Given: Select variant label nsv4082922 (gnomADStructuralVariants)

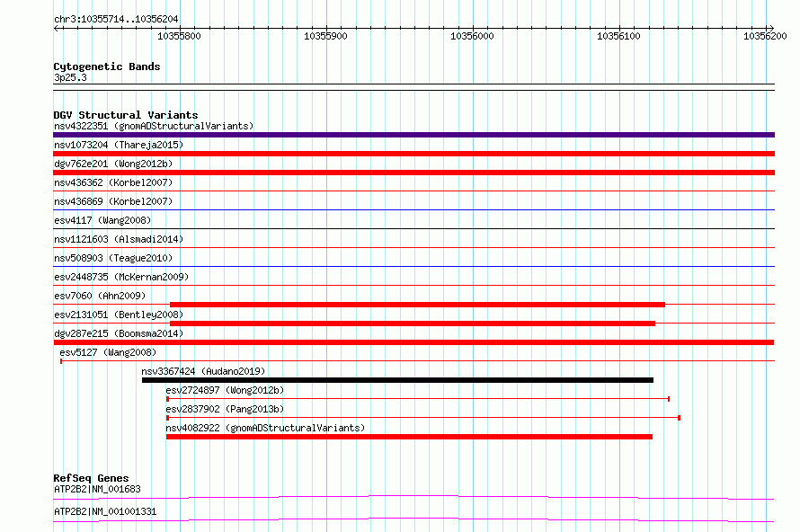Looking at the screenshot, I should point(265,428).
